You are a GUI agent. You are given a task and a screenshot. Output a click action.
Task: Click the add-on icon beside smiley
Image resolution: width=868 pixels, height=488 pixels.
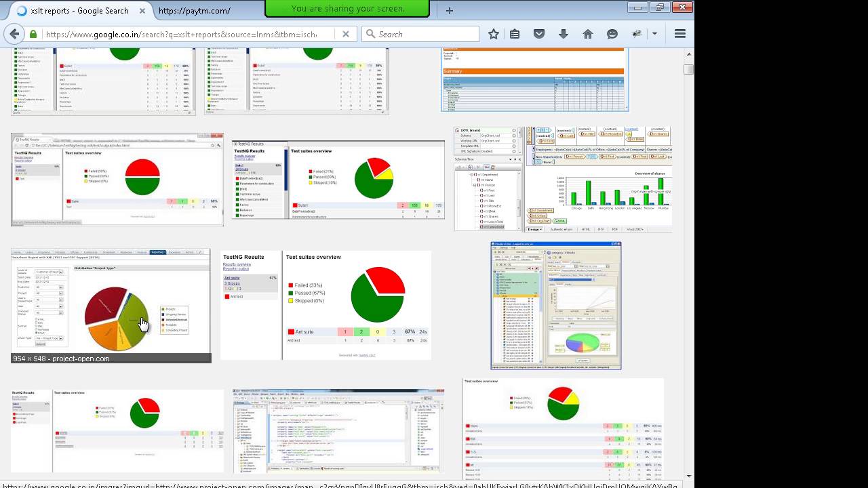[637, 34]
